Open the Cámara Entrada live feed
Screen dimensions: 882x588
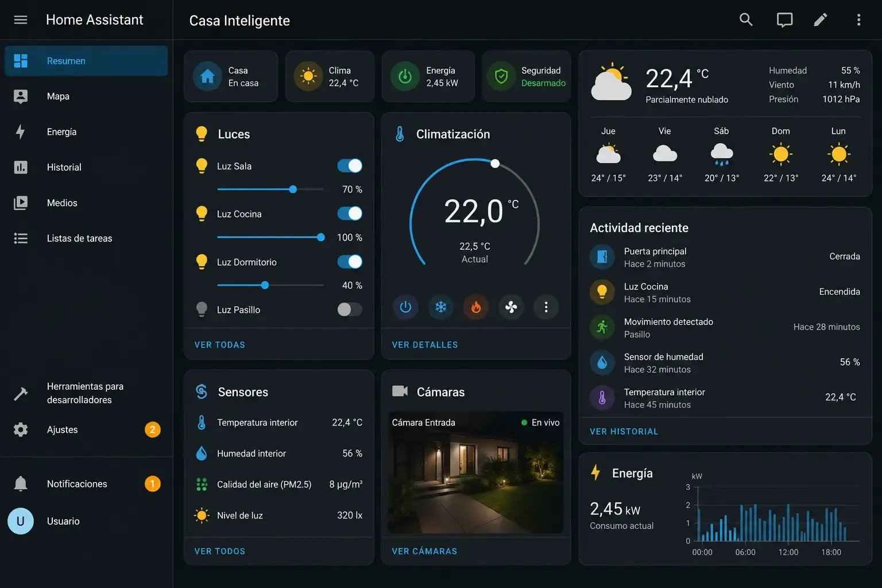(476, 473)
